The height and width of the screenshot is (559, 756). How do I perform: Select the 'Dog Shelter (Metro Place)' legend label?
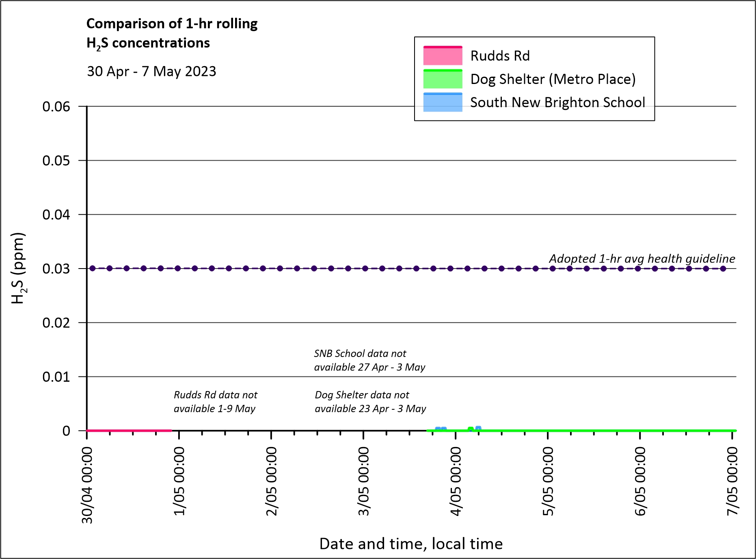[x=553, y=79]
